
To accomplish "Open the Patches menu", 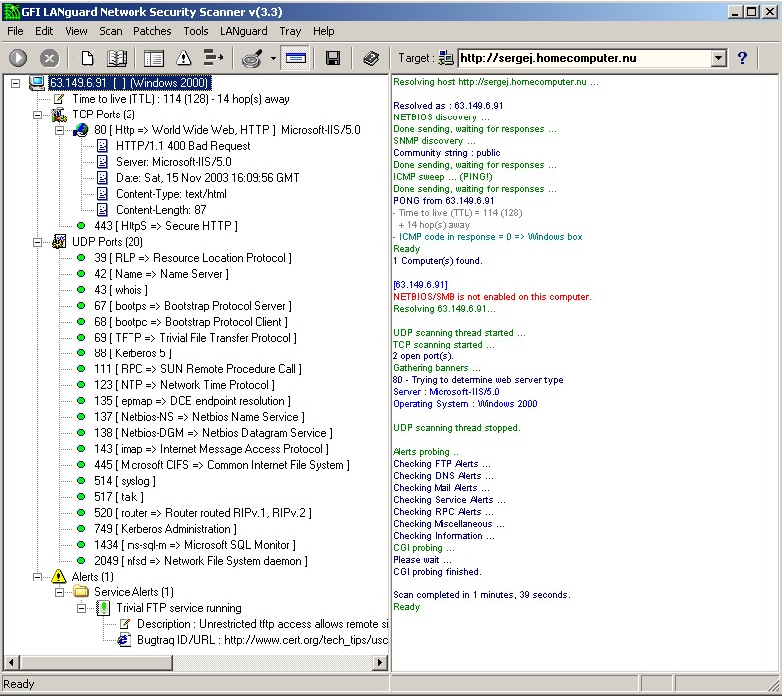I will point(152,31).
